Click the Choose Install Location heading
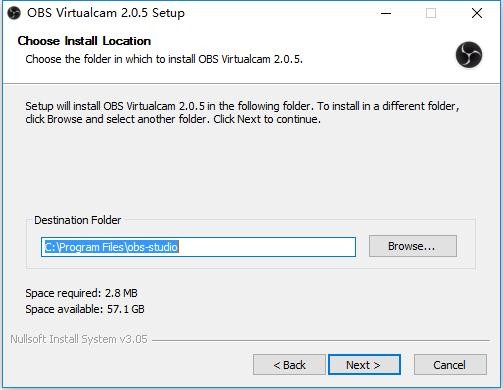This screenshot has width=503, height=390. coord(84,41)
